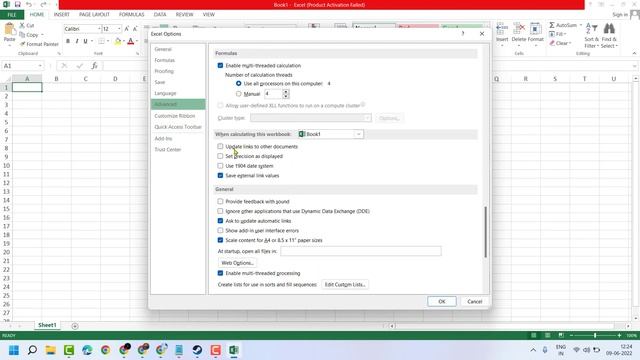
Task: Open the font size dropdown
Action: (119, 29)
